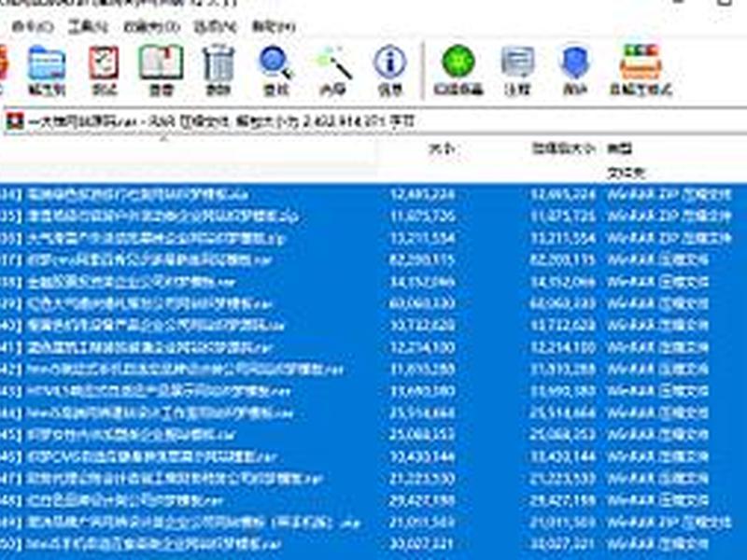Open the View (查看) file icon
The width and height of the screenshot is (747, 560).
coord(161,70)
